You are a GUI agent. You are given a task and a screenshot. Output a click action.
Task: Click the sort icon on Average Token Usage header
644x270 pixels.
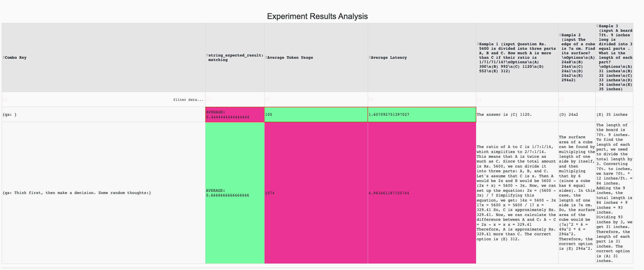click(x=266, y=57)
